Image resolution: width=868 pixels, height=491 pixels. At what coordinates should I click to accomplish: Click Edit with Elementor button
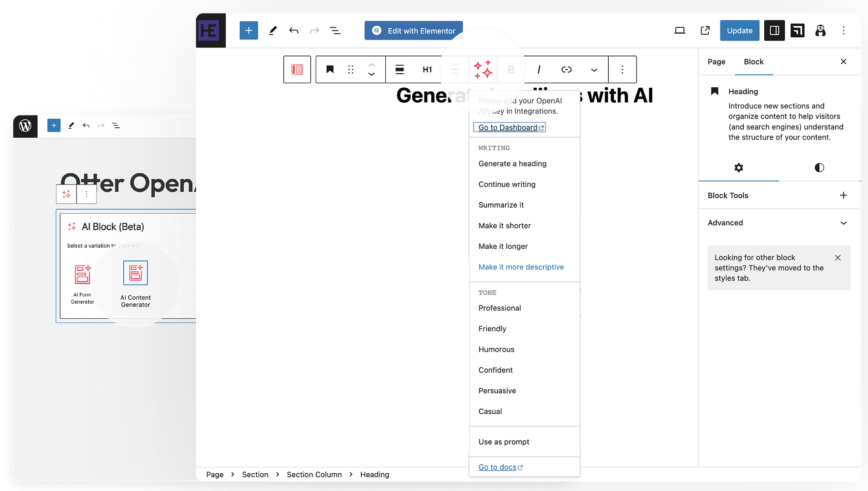point(414,30)
